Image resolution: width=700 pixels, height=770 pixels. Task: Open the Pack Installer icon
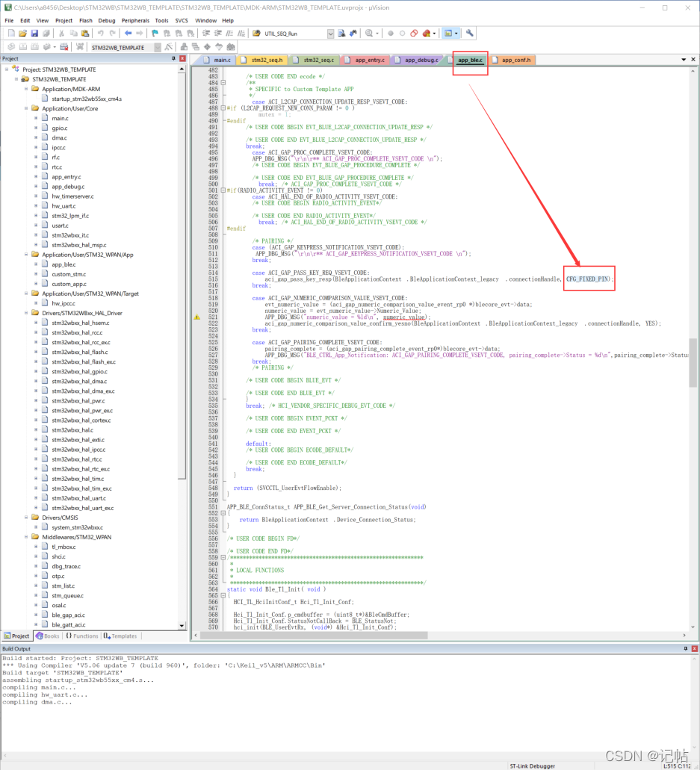[x=230, y=47]
